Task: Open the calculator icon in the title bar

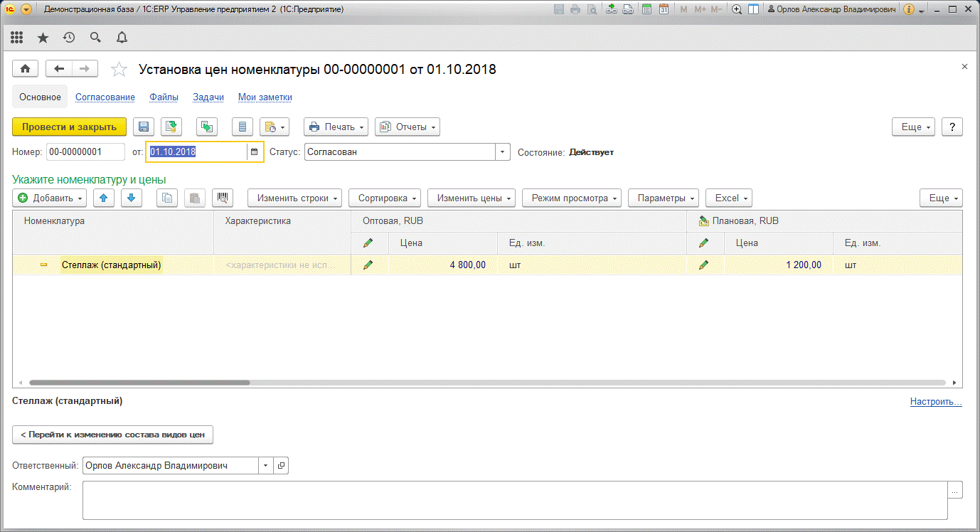Action: tap(646, 9)
